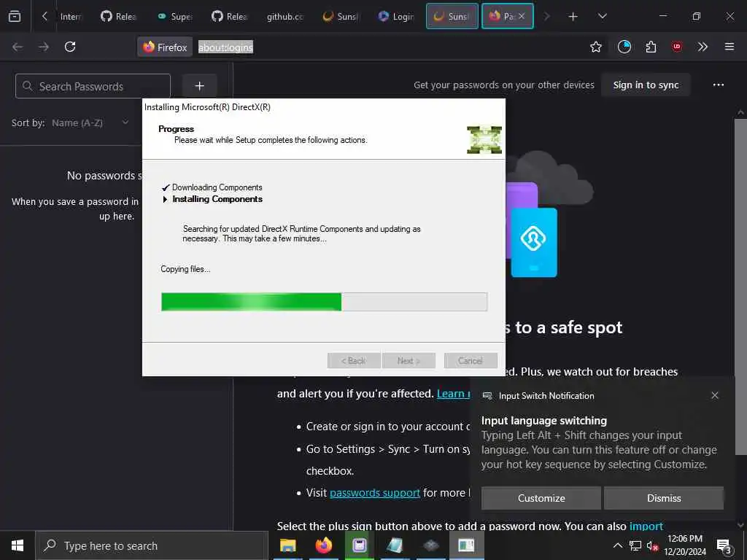
Task: Open the Firefox View icon at top left
Action: [15, 16]
